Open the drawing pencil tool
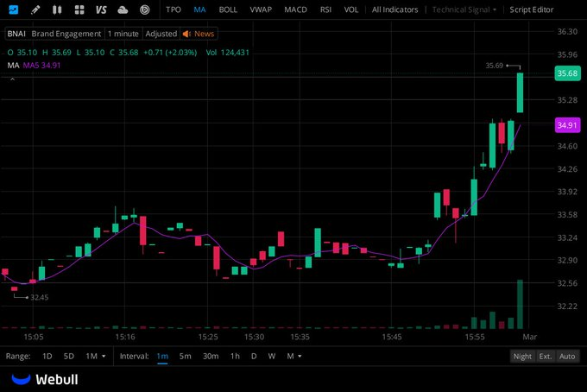This screenshot has height=392, width=587. (35, 9)
